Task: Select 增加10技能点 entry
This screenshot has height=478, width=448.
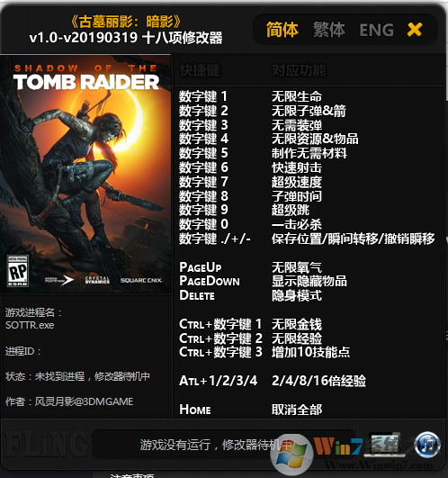Action: [310, 352]
